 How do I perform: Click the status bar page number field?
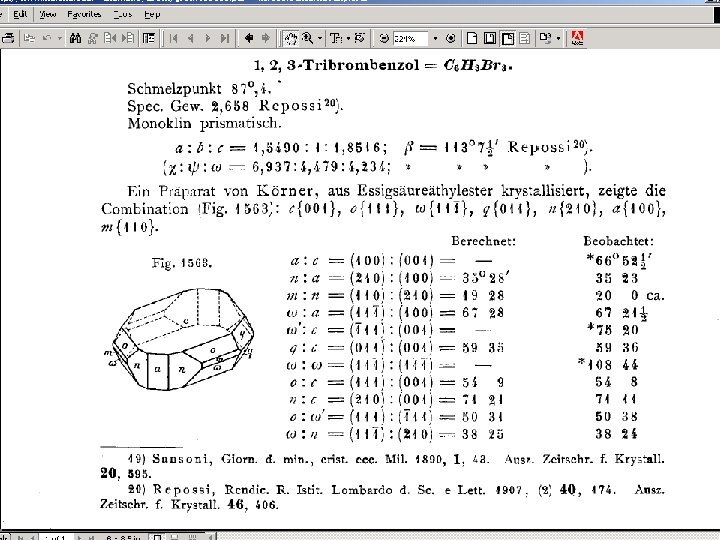[x=56, y=537]
